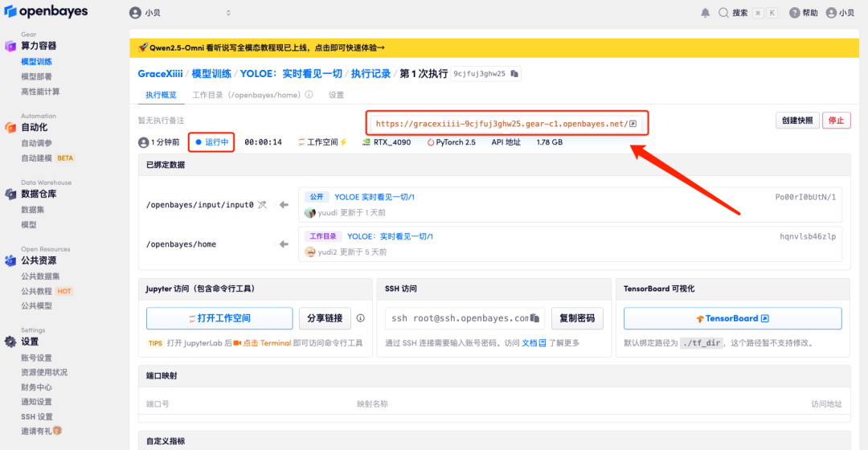Click the GraceXiiii breadcrumb link
This screenshot has height=450, width=868.
coord(160,74)
